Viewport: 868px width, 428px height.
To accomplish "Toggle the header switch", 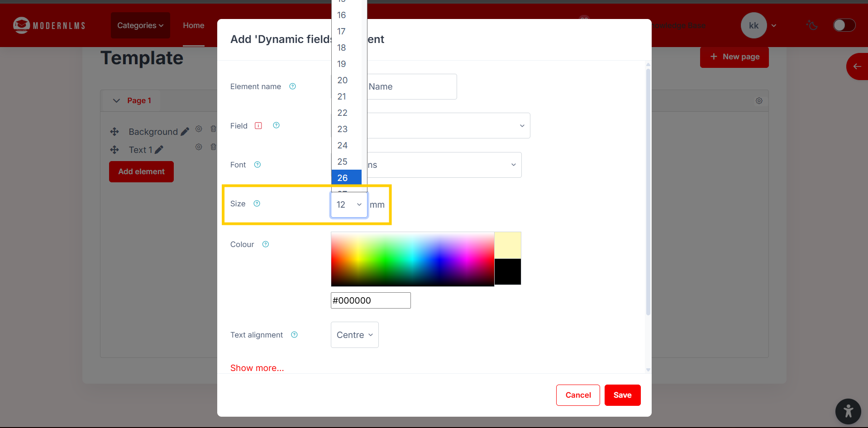I will pos(844,25).
